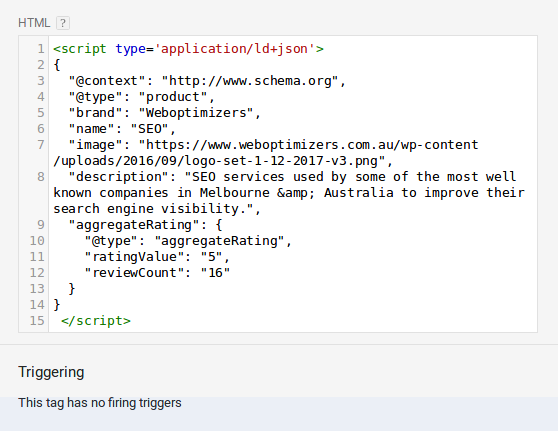
Task: Click the HTML help question mark icon
Action: [x=63, y=23]
